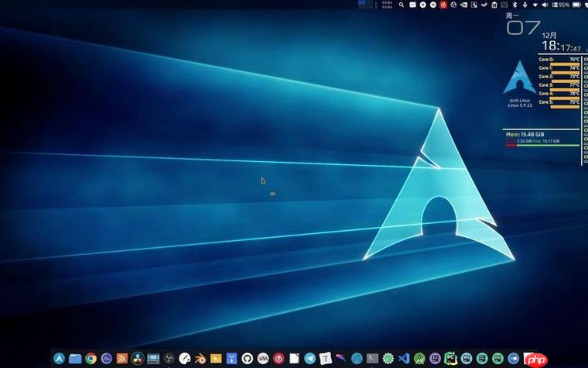Open the green gear dock icon
This screenshot has height=368, width=588.
[x=388, y=359]
